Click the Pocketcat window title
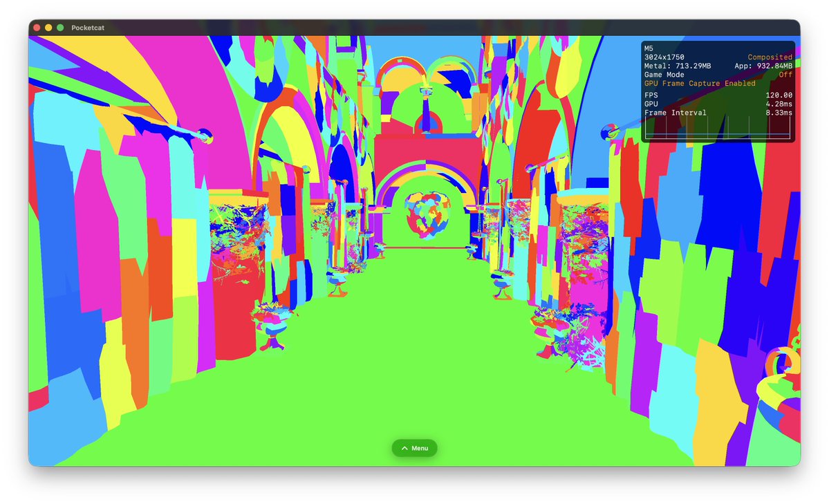 coord(88,28)
